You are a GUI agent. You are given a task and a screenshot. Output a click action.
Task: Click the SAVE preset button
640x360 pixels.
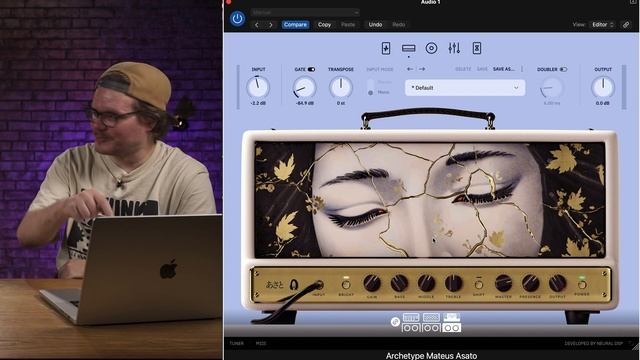(x=482, y=69)
